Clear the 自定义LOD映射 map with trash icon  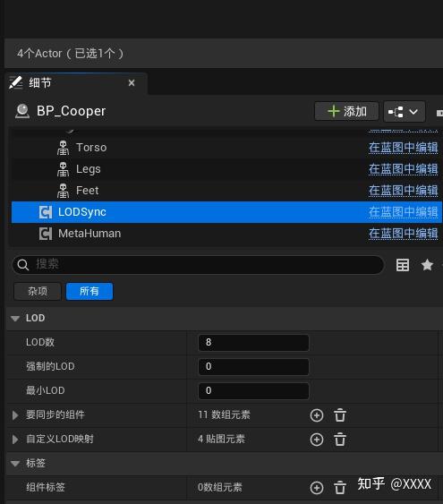point(340,439)
